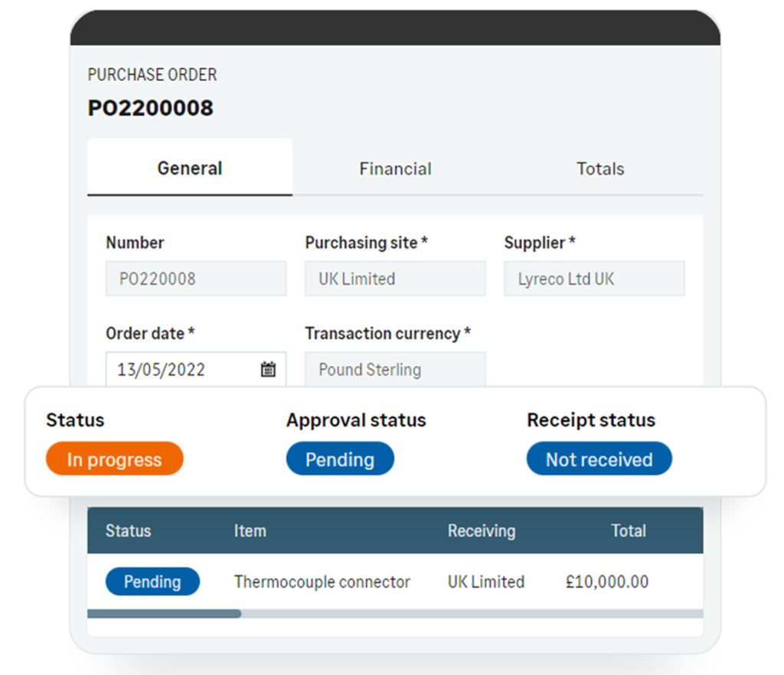
Task: Click the £10,000.00 total cell
Action: (x=607, y=582)
